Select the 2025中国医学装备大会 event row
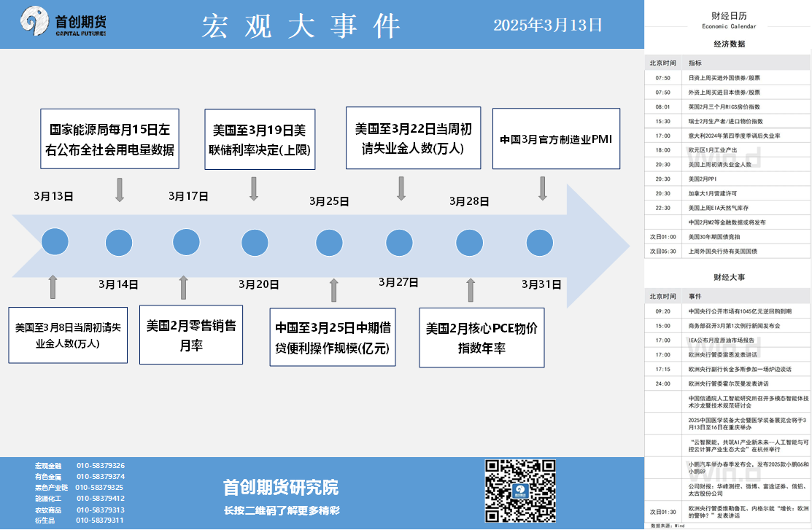The image size is (812, 530). point(727,424)
